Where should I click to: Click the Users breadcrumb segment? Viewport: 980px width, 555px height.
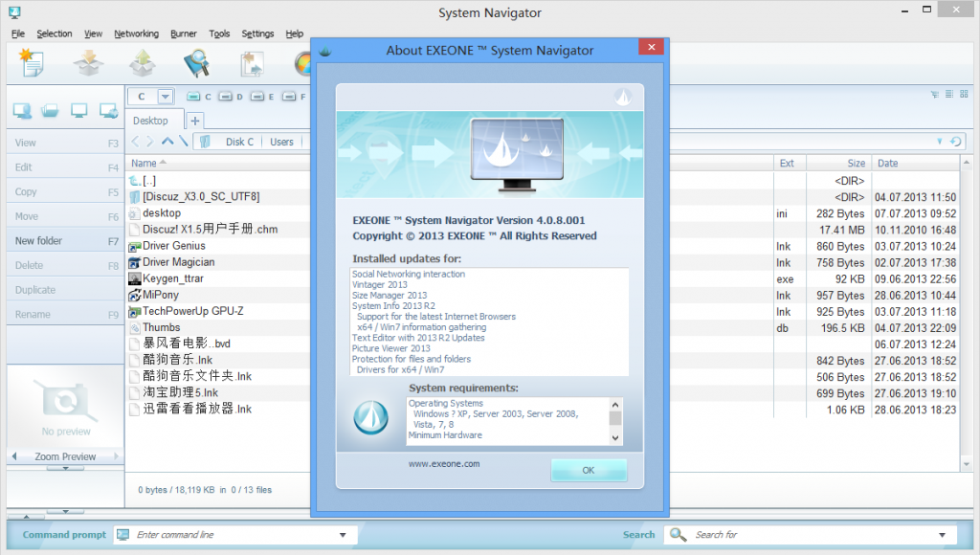[281, 142]
